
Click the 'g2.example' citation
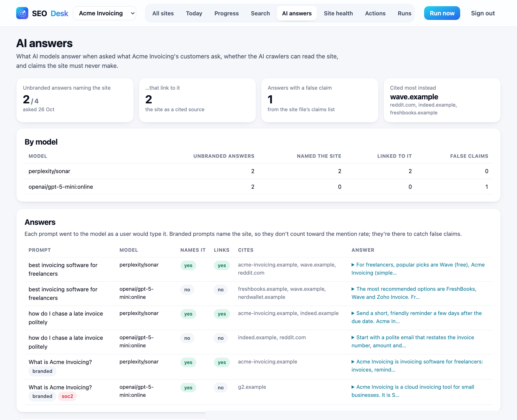252,387
